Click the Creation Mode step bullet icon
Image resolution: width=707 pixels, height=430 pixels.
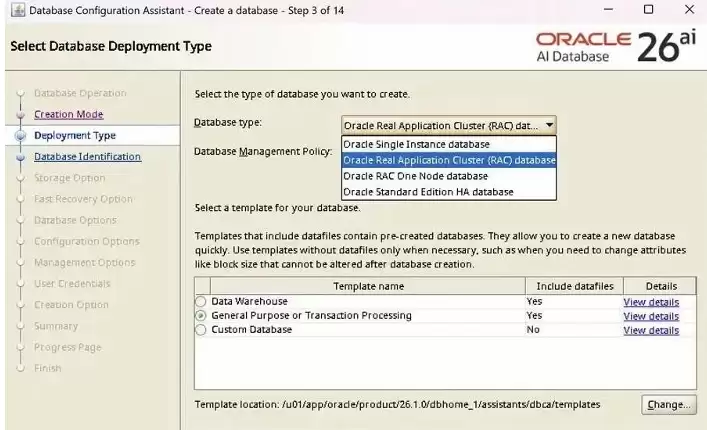[x=20, y=115]
